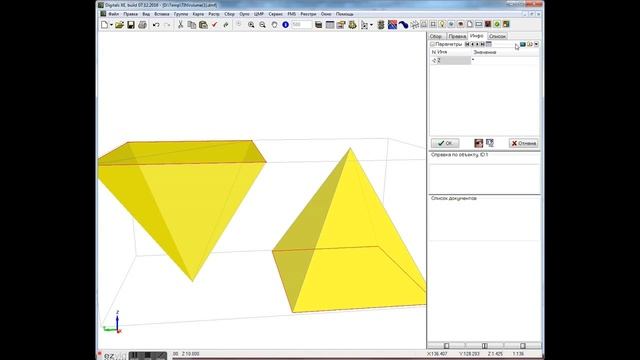Image resolution: width=640 pixels, height=360 pixels.
Task: Click the red check mark toolbar icon
Action: 214,25
